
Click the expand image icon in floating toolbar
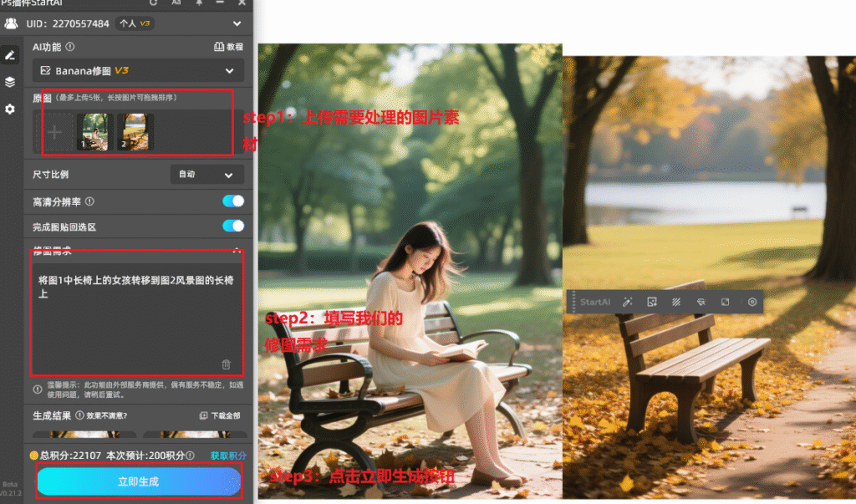tap(726, 302)
